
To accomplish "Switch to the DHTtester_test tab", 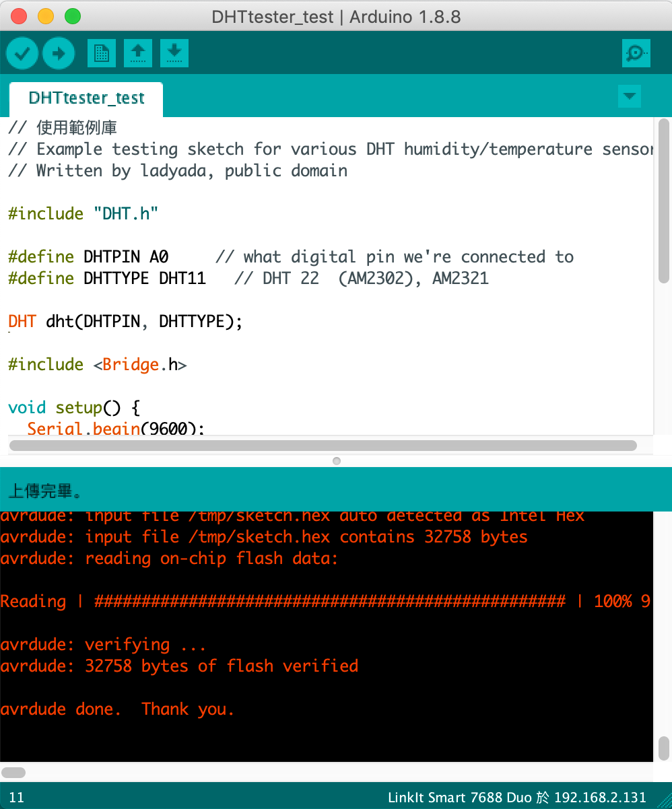I will coord(86,98).
